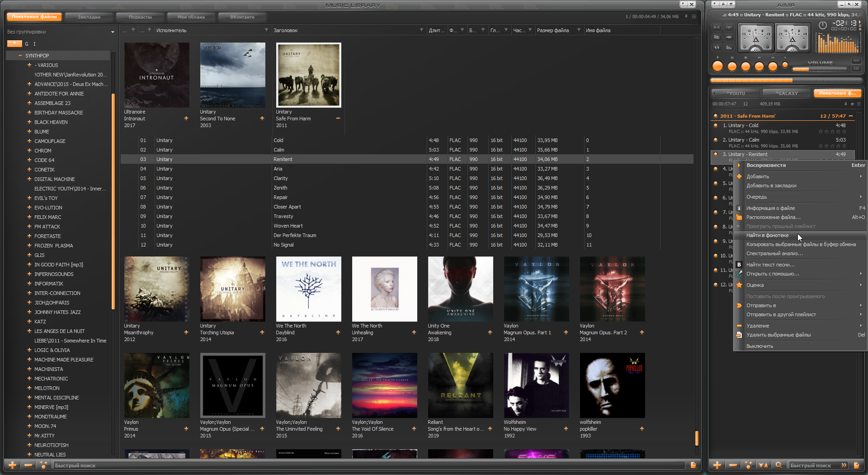Open the 'Мои облака' tab
This screenshot has height=475, width=868.
click(x=191, y=17)
